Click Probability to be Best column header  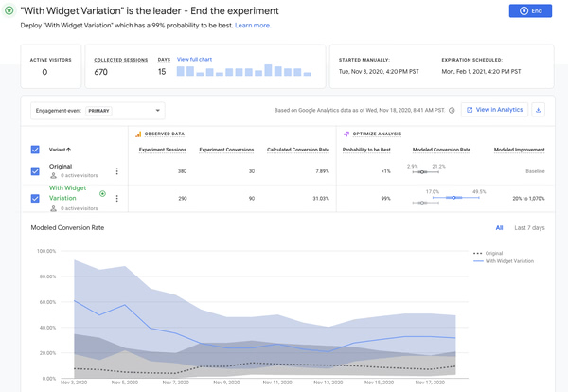coord(366,150)
